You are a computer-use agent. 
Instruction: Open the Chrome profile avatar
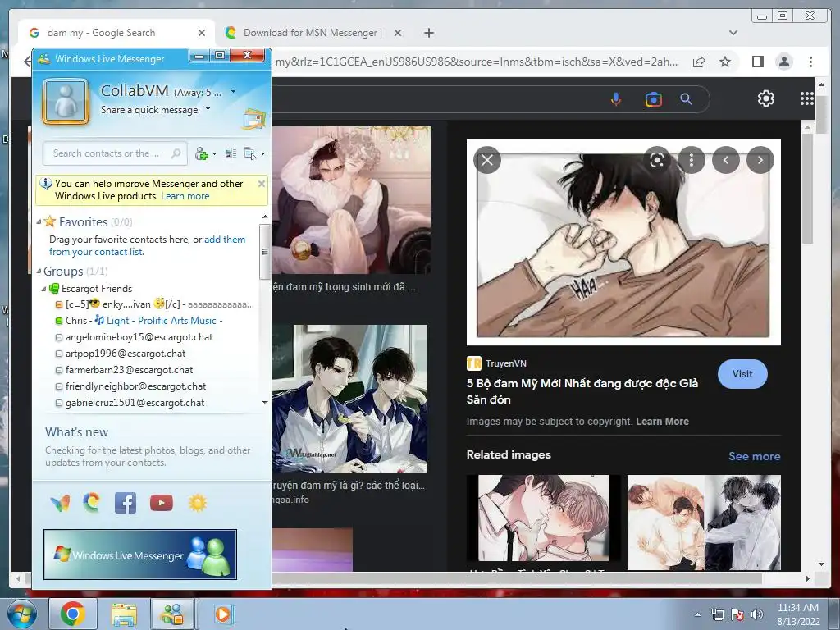[x=783, y=62]
